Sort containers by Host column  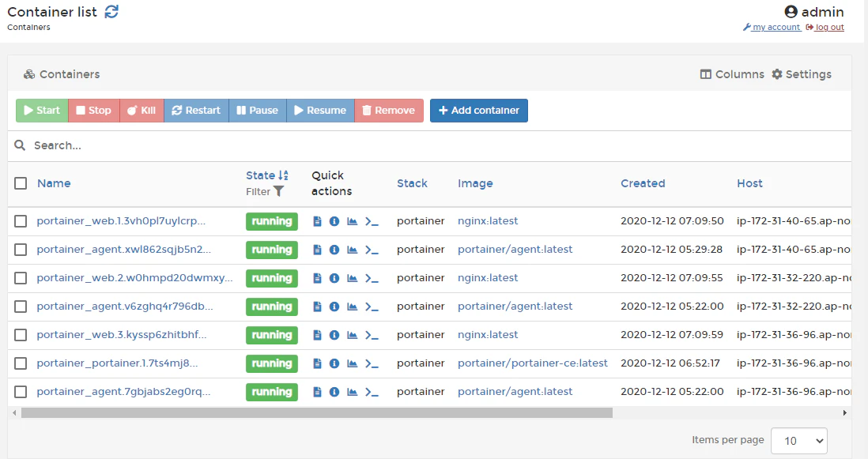pos(749,183)
